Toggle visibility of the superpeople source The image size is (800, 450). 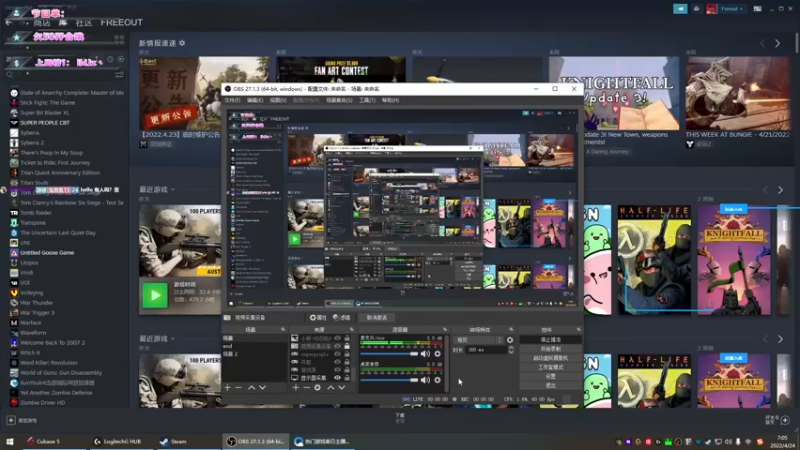(x=337, y=354)
